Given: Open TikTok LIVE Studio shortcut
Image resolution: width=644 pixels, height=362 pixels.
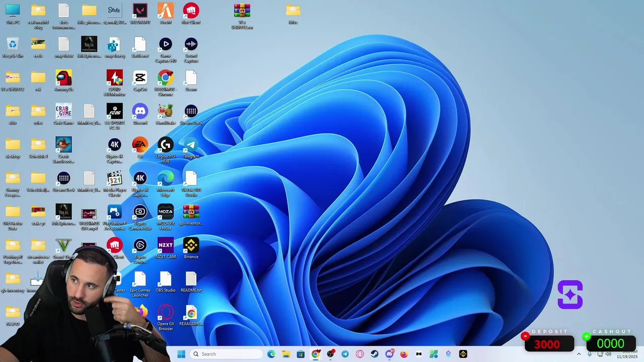Looking at the screenshot, I should pyautogui.click(x=191, y=184).
